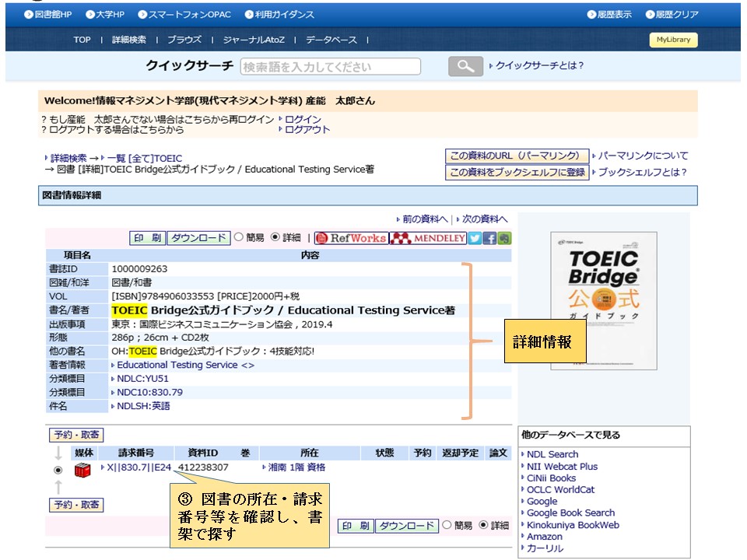Share this book on Facebook
The height and width of the screenshot is (560, 747).
[489, 238]
